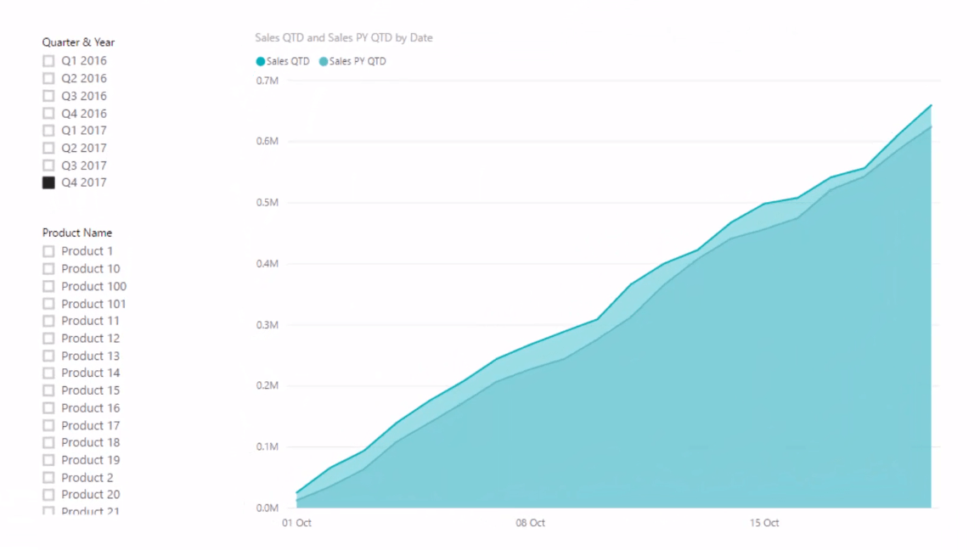
Task: Enable the Product 2 checkbox
Action: click(48, 478)
